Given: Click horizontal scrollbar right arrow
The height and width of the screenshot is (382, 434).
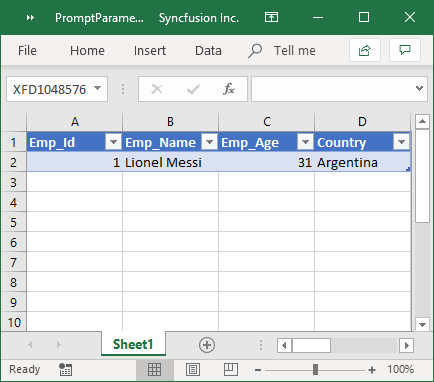Looking at the screenshot, I should [407, 345].
